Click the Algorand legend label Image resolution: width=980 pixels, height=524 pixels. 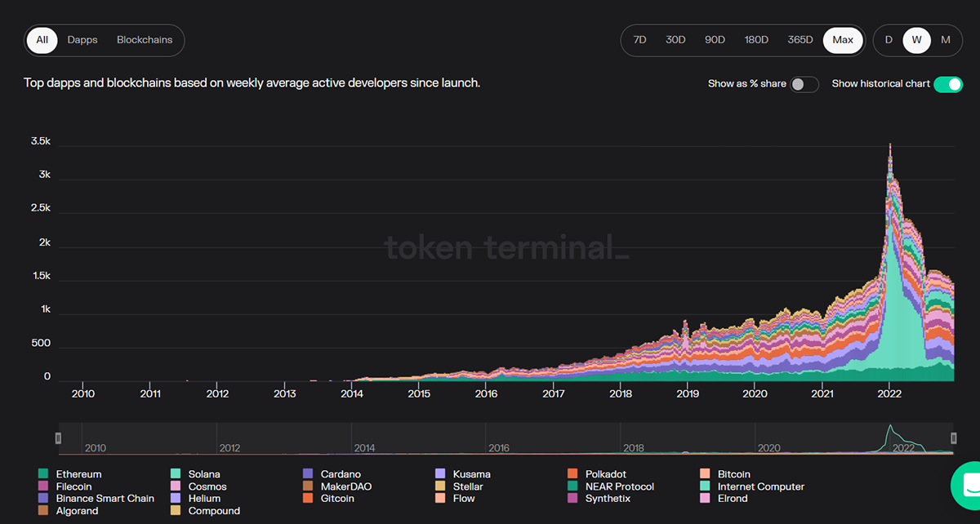(78, 511)
